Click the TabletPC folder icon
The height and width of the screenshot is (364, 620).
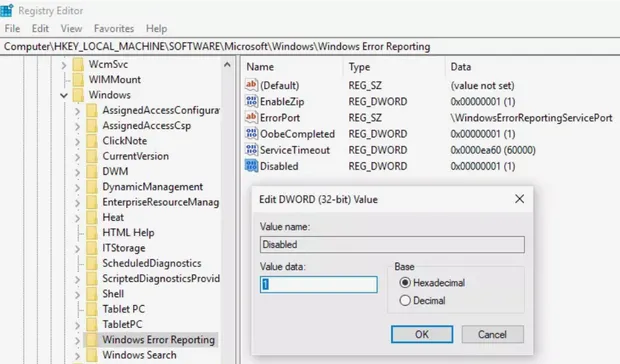click(x=92, y=324)
